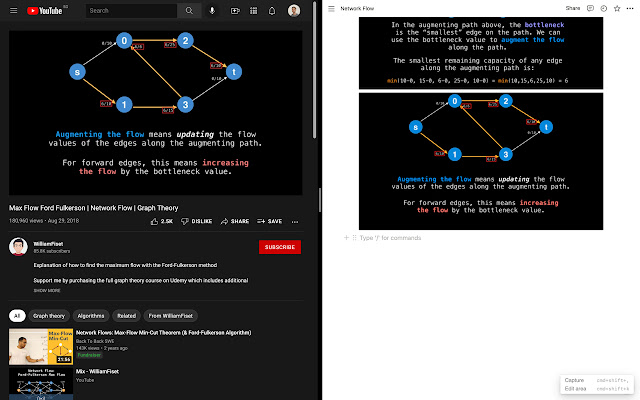Screen dimensions: 640x400
Task: Open Notion page updates clock icon
Action: pyautogui.click(x=604, y=8)
